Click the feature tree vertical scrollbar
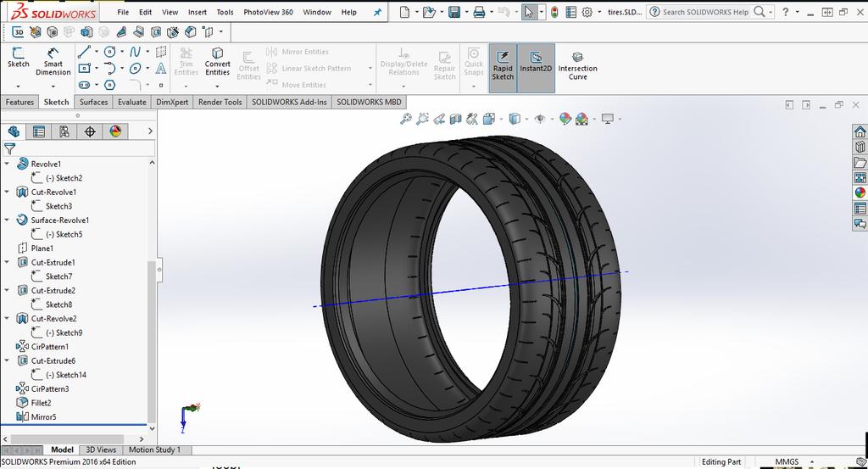 (x=152, y=342)
